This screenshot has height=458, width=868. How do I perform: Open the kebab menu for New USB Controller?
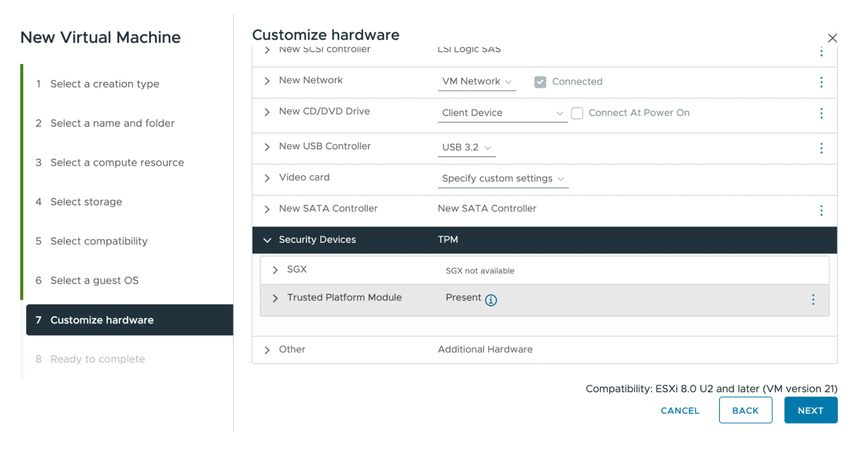pyautogui.click(x=821, y=148)
